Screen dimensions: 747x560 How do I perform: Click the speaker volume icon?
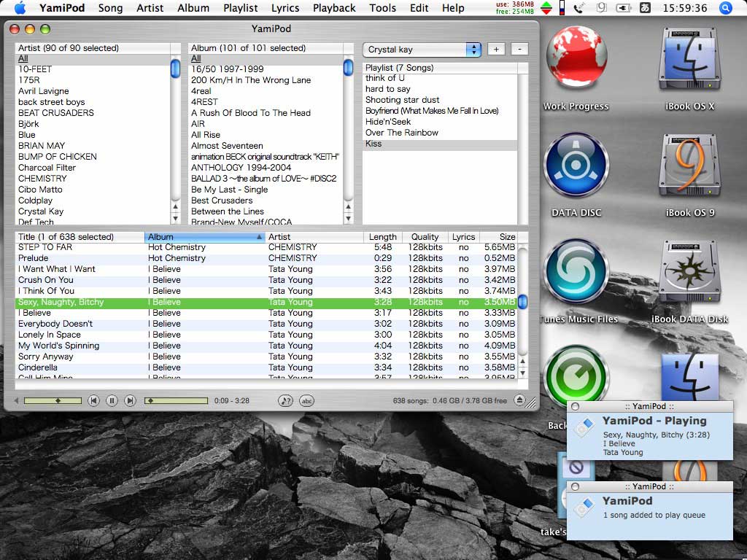click(x=18, y=401)
